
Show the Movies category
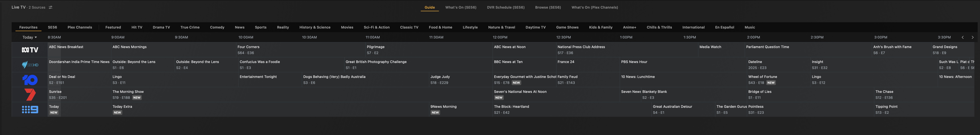(347, 27)
